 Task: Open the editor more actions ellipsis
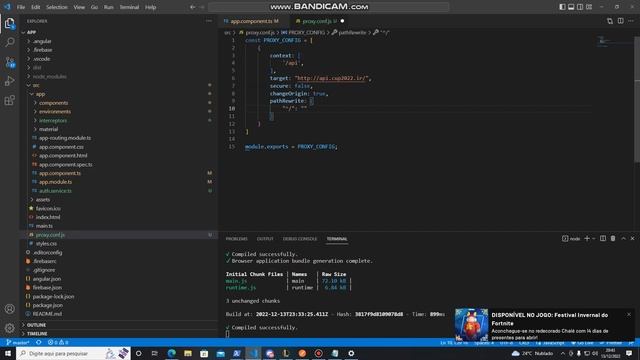[631, 21]
